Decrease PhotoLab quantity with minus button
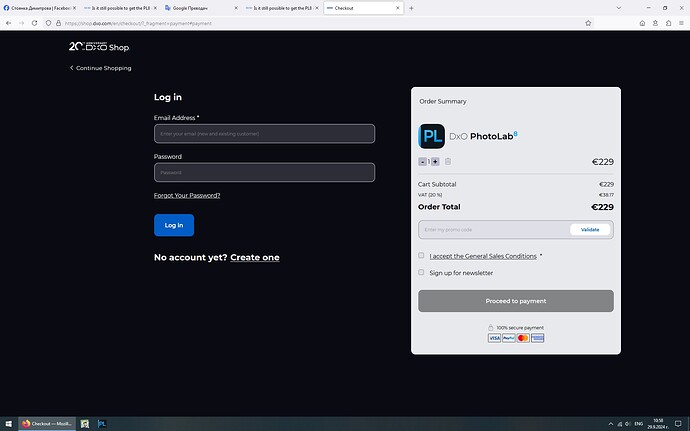 click(422, 162)
